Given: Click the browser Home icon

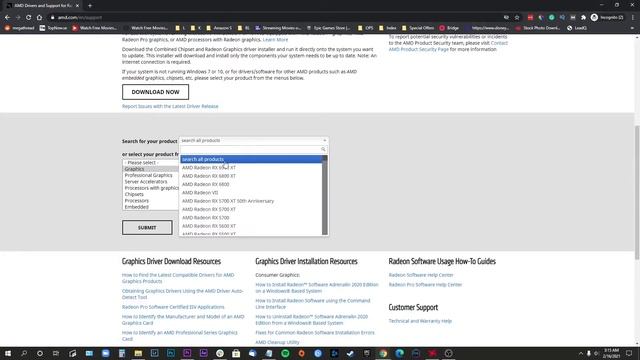Looking at the screenshot, I should click(39, 18).
